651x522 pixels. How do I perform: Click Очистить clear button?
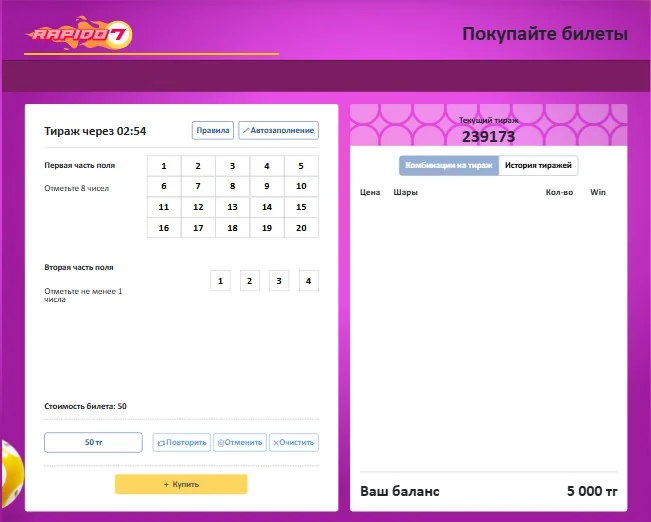click(294, 443)
